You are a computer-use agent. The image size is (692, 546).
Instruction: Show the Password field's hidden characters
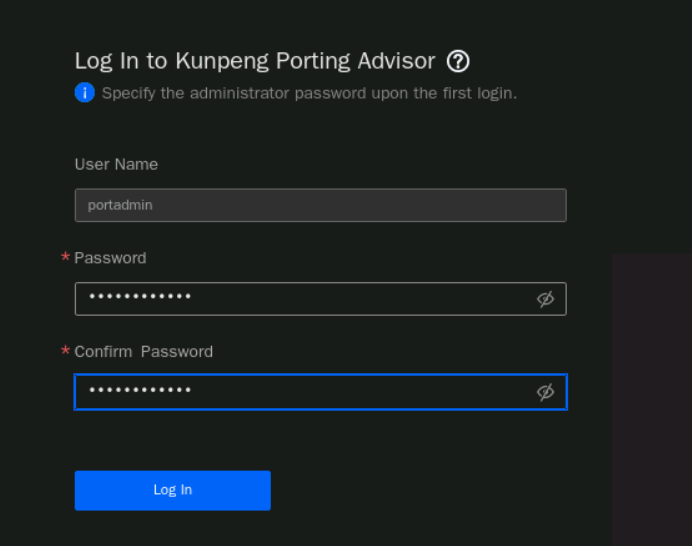pos(545,299)
